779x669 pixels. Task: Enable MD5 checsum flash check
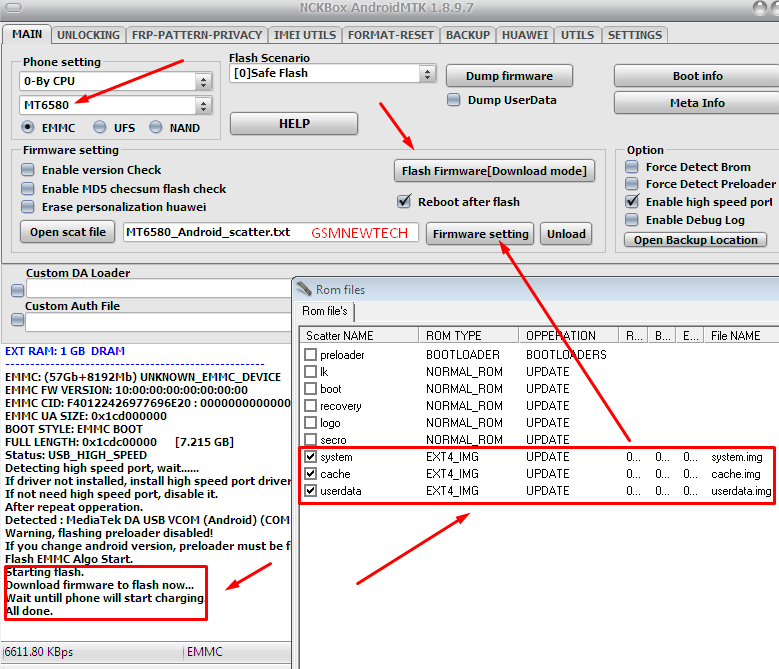pyautogui.click(x=28, y=189)
